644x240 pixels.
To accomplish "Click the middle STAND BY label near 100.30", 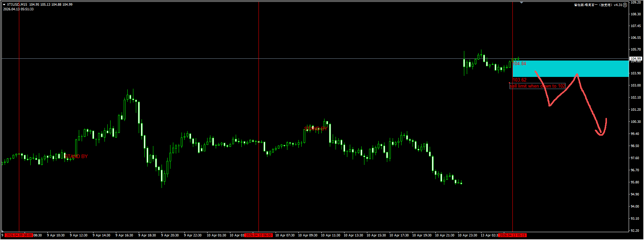I will [x=315, y=129].
